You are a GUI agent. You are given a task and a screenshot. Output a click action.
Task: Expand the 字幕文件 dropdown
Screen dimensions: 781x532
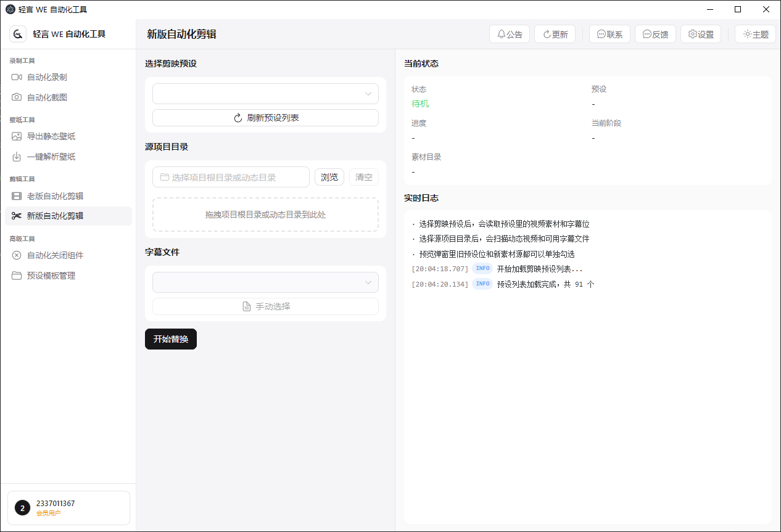tap(265, 282)
